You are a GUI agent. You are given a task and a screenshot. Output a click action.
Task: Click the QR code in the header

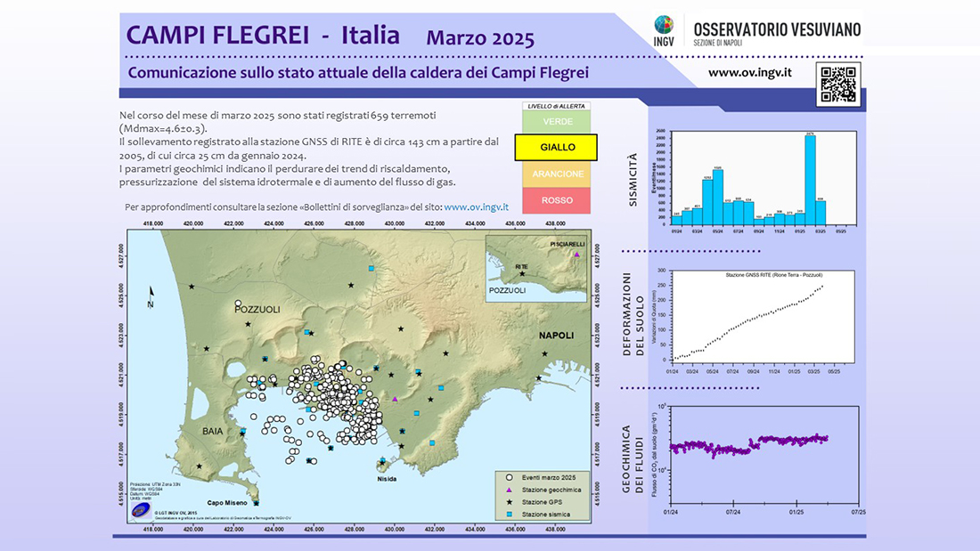pos(837,85)
